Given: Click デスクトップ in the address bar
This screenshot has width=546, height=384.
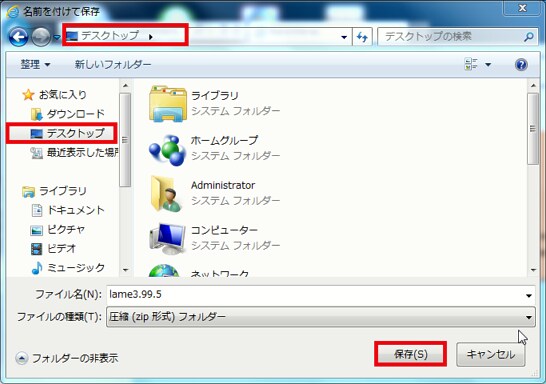Looking at the screenshot, I should point(110,36).
